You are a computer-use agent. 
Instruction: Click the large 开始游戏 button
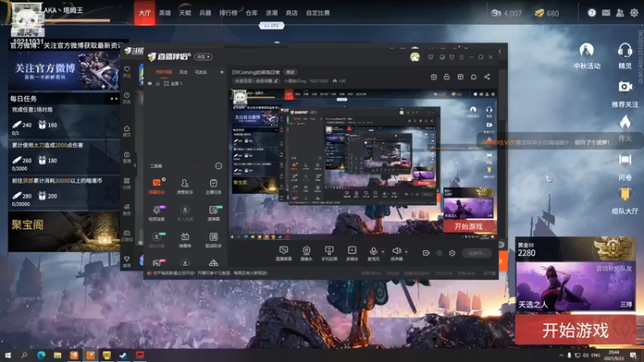[x=575, y=330]
